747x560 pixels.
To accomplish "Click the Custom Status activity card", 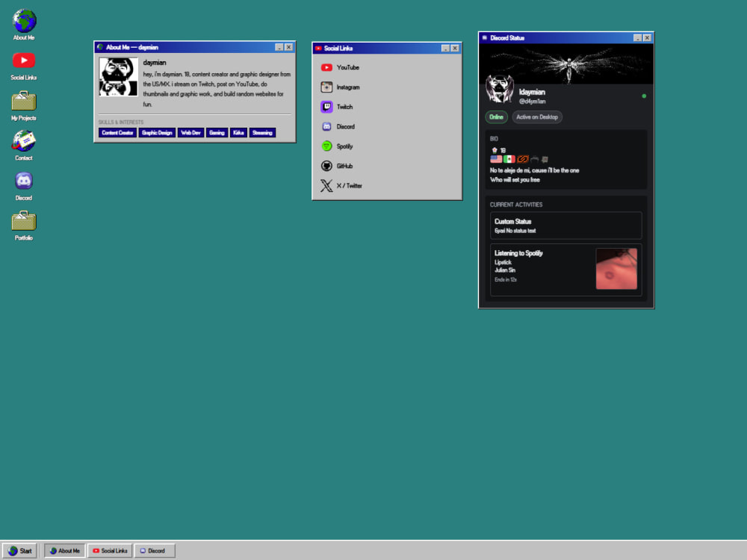I will 566,225.
